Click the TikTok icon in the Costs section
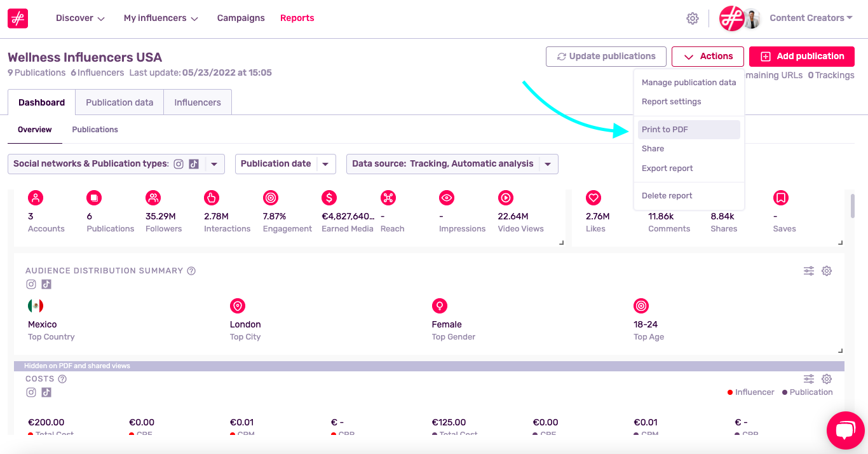The image size is (868, 454). pyautogui.click(x=46, y=392)
